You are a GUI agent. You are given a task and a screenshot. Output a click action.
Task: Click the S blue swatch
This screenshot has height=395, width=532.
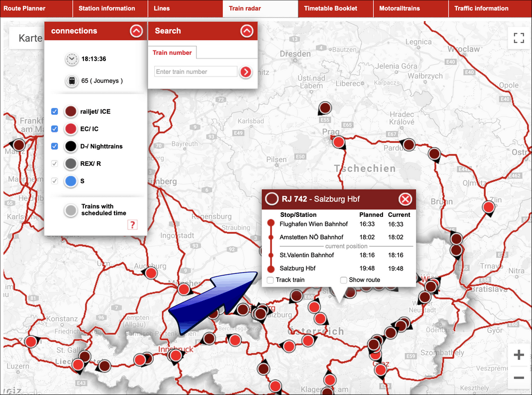71,181
